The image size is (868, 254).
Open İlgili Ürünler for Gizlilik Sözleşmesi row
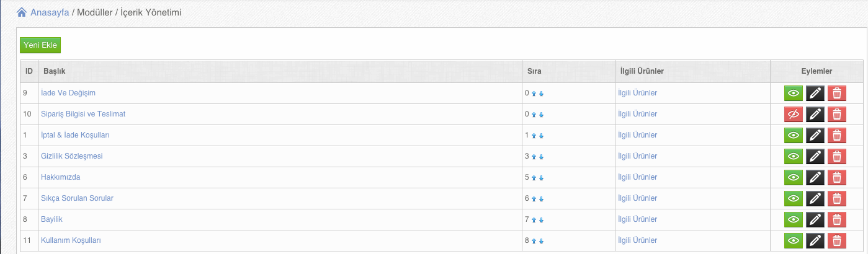[x=638, y=156]
